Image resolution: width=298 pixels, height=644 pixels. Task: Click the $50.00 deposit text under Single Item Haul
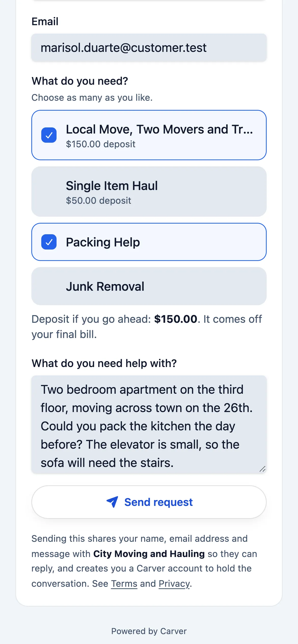pos(99,200)
